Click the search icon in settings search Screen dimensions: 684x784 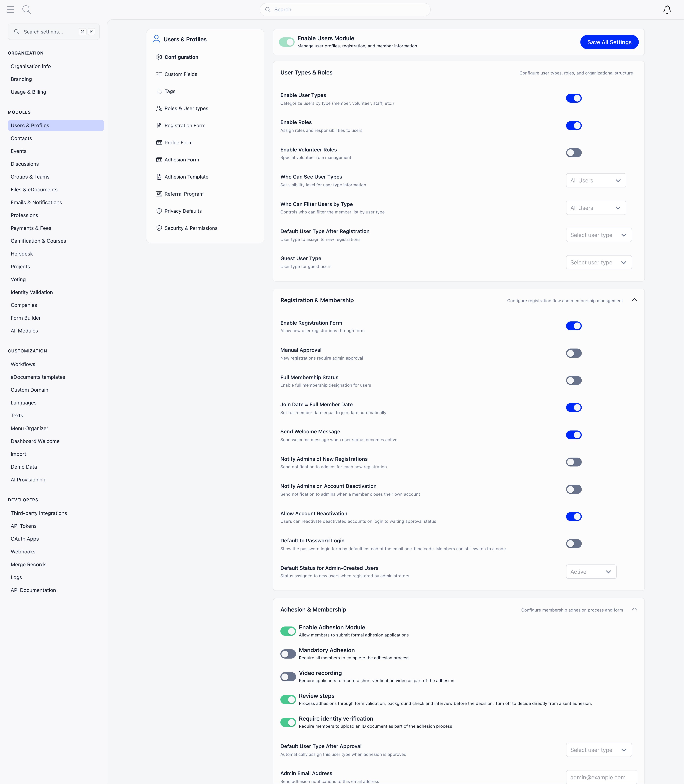(17, 32)
